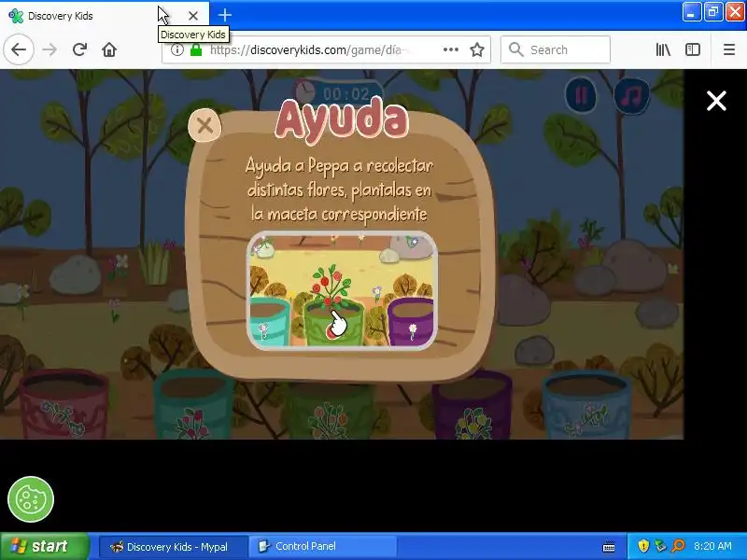
Task: Close the Ayuda help popup
Action: [204, 125]
